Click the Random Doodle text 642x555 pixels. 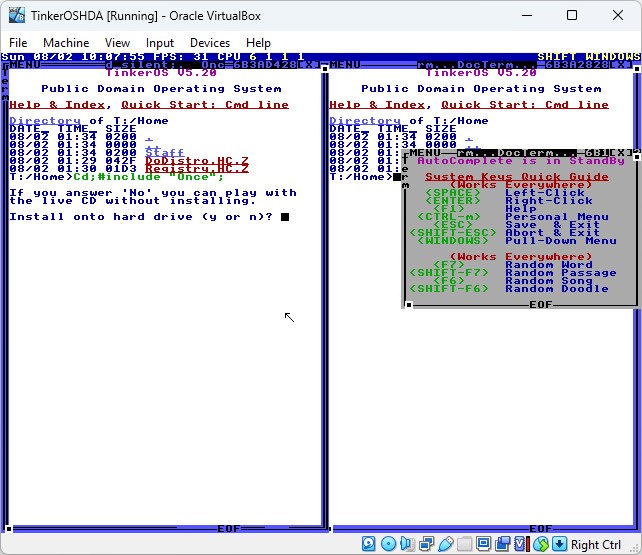557,289
